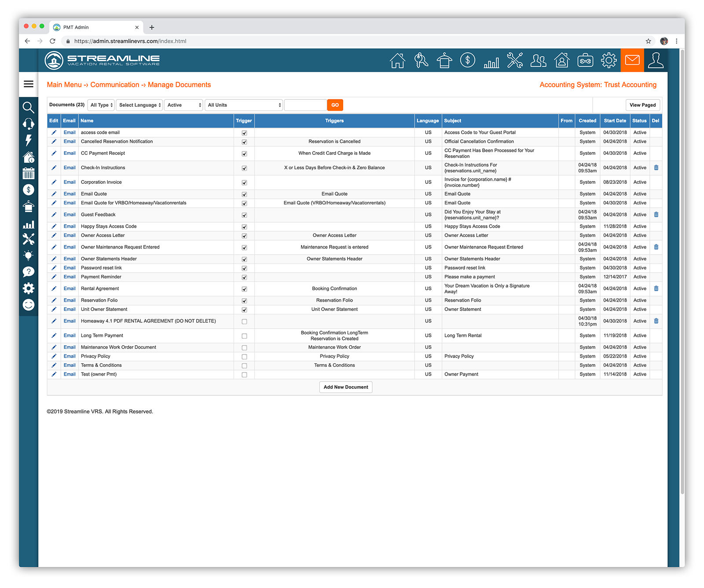Image resolution: width=704 pixels, height=588 pixels.
Task: Click the dollar accounting icon in top navigation
Action: point(468,60)
